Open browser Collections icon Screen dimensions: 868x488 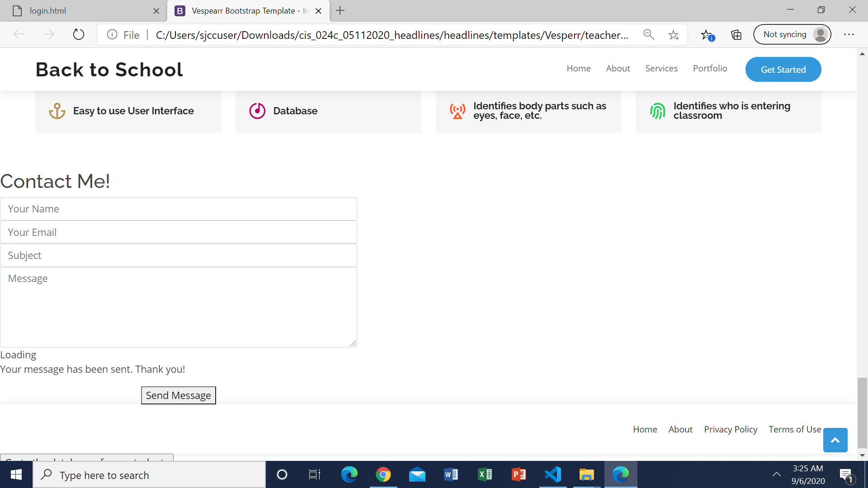tap(736, 35)
